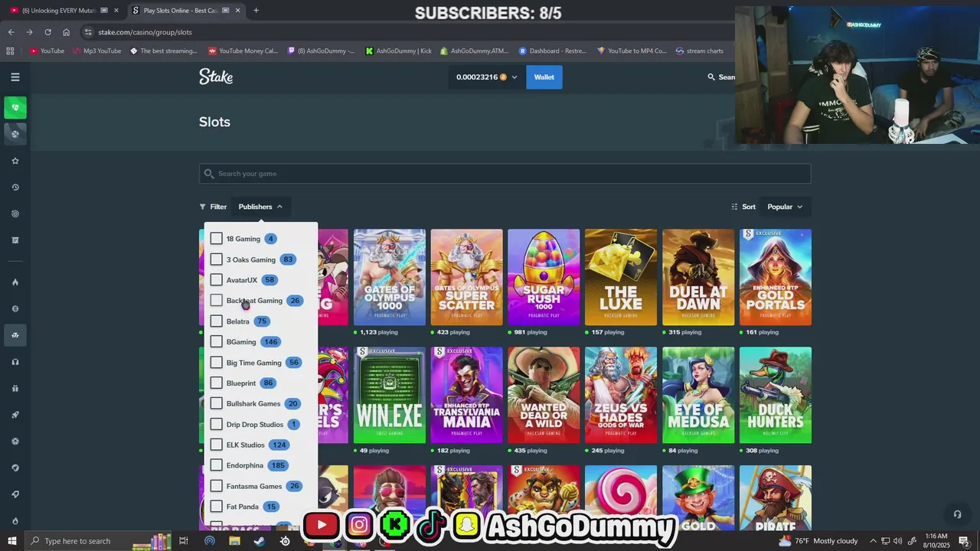Screen dimensions: 980x551
Task: Open Duel at Dawn game tile
Action: click(x=698, y=277)
